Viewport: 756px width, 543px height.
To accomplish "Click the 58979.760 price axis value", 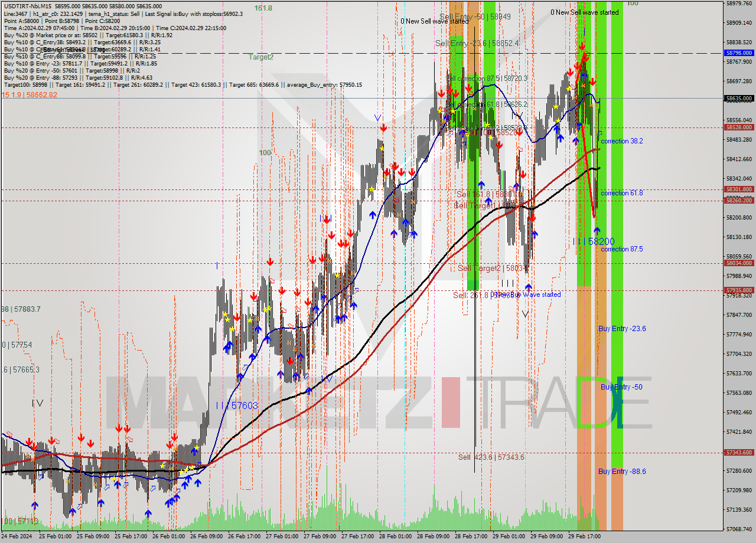I will [x=739, y=4].
